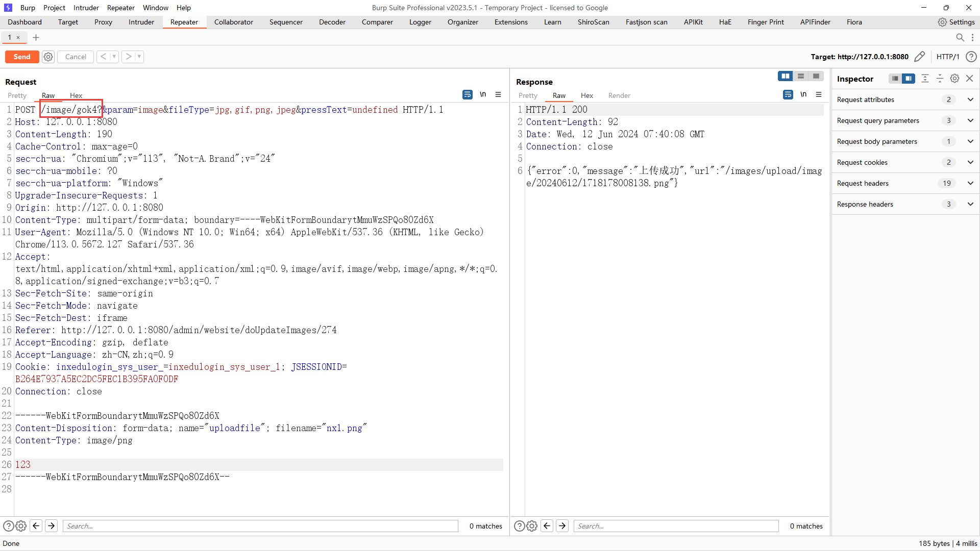The width and height of the screenshot is (980, 551).
Task: Toggle request message wrap icon
Action: tap(467, 94)
